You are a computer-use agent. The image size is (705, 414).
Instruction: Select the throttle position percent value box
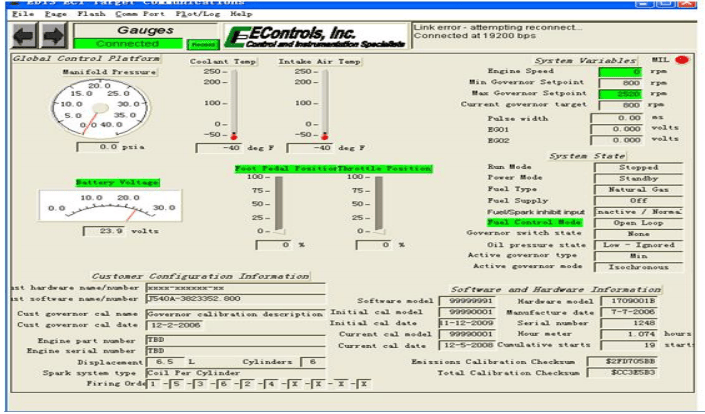[374, 245]
